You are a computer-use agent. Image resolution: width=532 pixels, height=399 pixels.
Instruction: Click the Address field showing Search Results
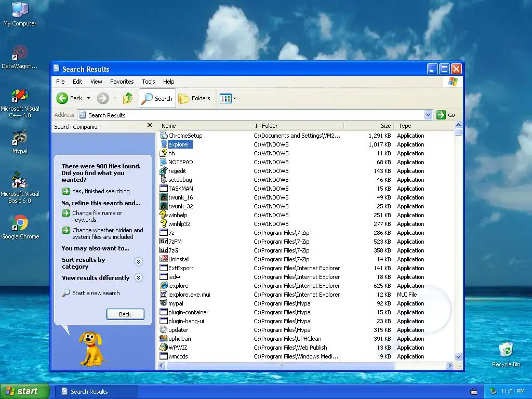pos(251,115)
